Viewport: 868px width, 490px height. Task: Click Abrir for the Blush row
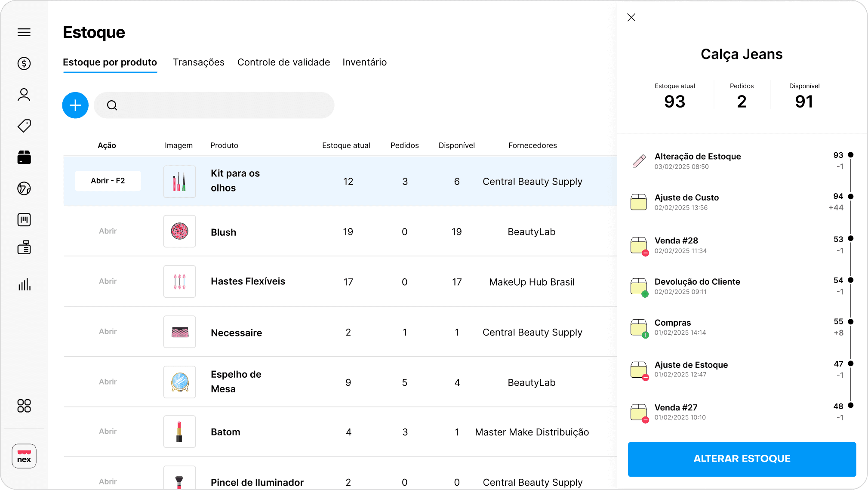pos(108,231)
